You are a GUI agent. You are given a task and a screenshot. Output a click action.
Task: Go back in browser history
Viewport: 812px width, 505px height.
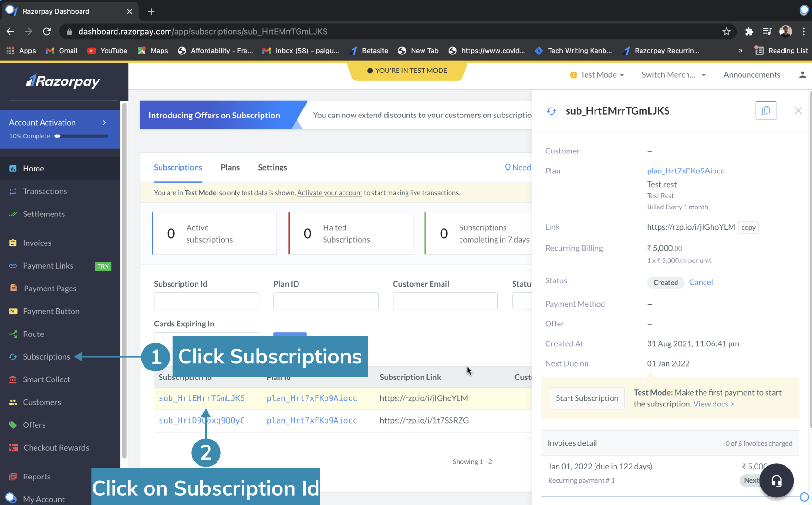tap(10, 32)
